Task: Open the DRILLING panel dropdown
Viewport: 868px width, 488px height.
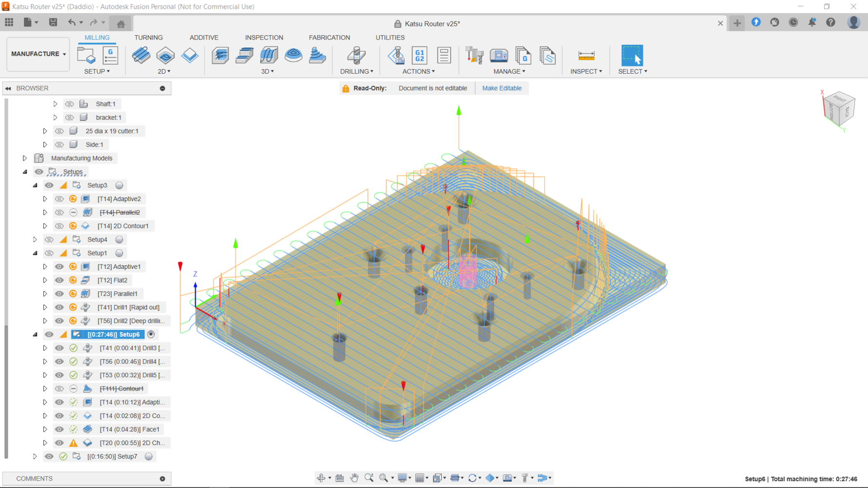Action: point(357,71)
